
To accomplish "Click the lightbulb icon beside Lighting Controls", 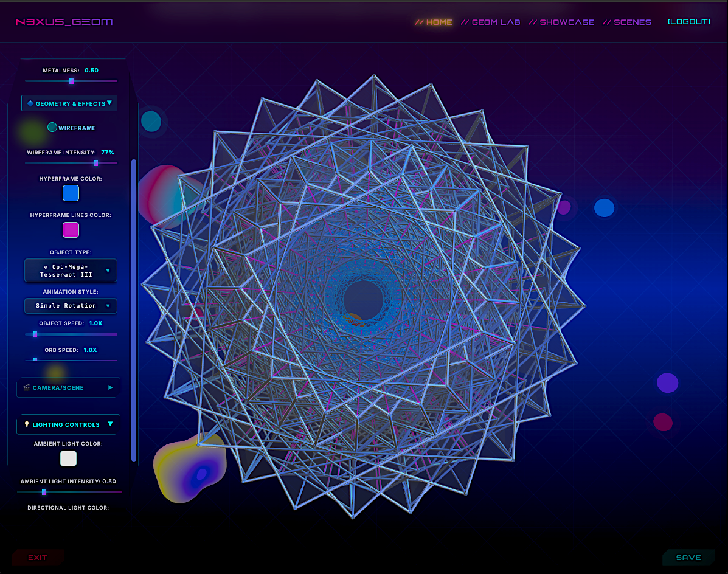I will [27, 424].
